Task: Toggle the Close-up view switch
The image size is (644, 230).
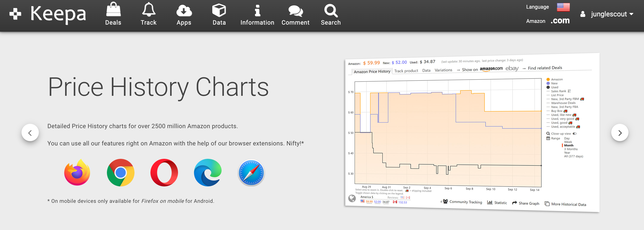Action: (x=575, y=134)
